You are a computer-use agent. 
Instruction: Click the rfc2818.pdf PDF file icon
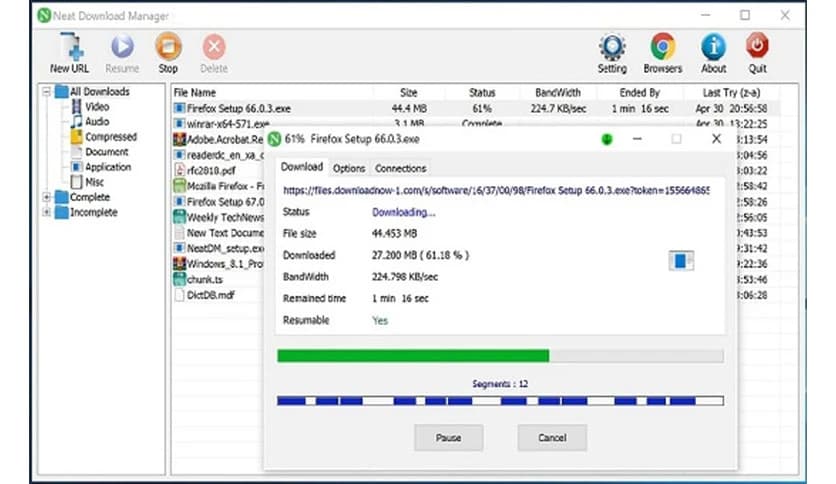[x=179, y=171]
